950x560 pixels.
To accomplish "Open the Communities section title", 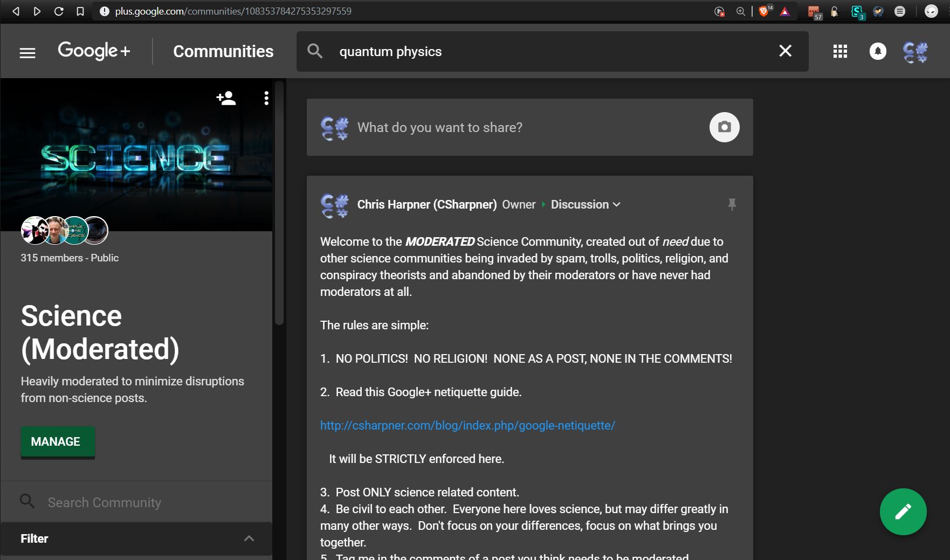I will coord(223,51).
